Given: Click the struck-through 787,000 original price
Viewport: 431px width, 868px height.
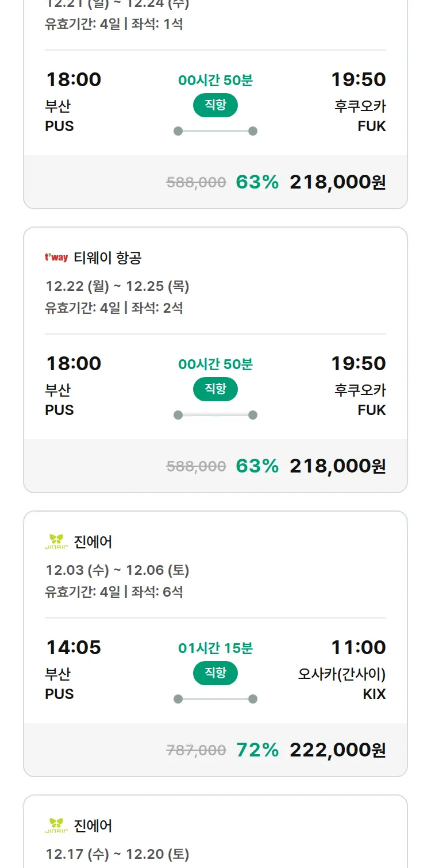Looking at the screenshot, I should tap(196, 750).
